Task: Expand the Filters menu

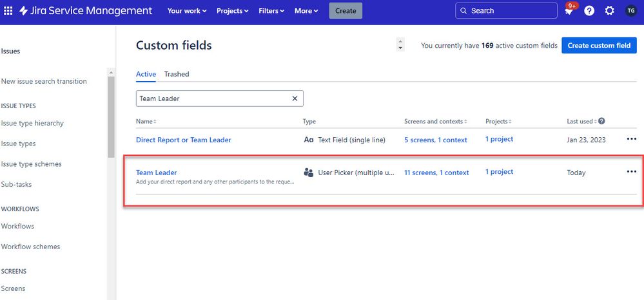Action: [x=271, y=11]
